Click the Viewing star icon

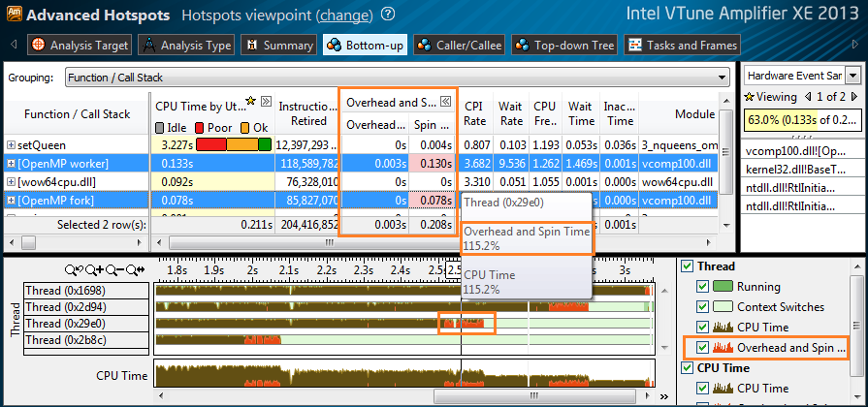[x=750, y=97]
